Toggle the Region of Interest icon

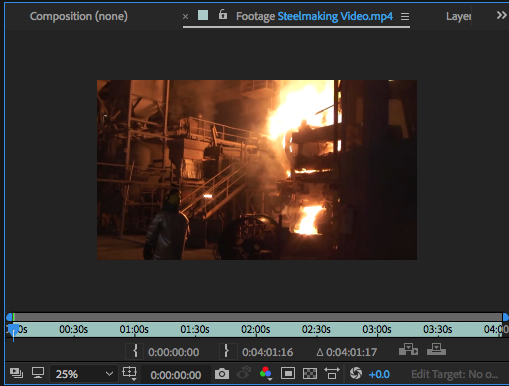pos(288,374)
